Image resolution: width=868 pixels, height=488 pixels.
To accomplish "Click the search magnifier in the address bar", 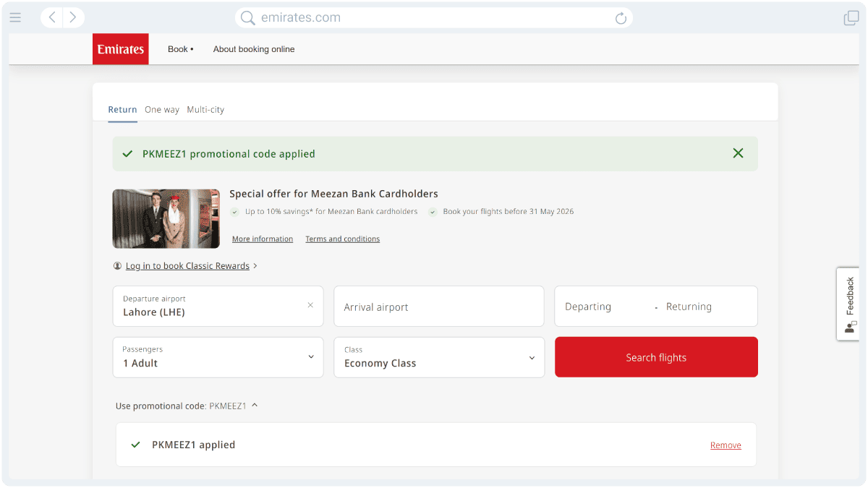I will pyautogui.click(x=247, y=17).
